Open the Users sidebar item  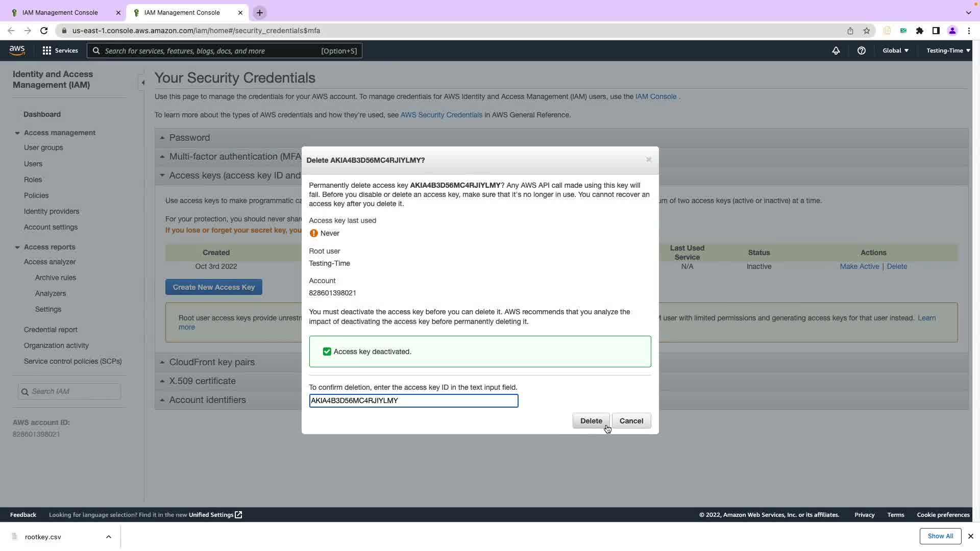(x=33, y=164)
